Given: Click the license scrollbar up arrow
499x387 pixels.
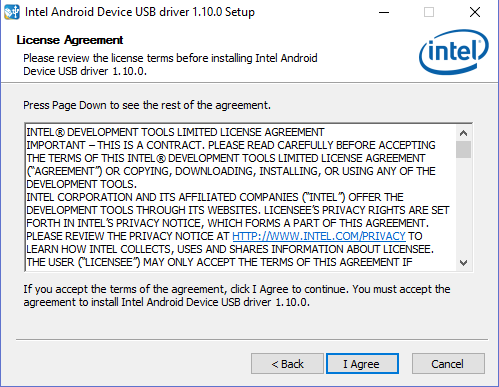Looking at the screenshot, I should click(x=463, y=133).
